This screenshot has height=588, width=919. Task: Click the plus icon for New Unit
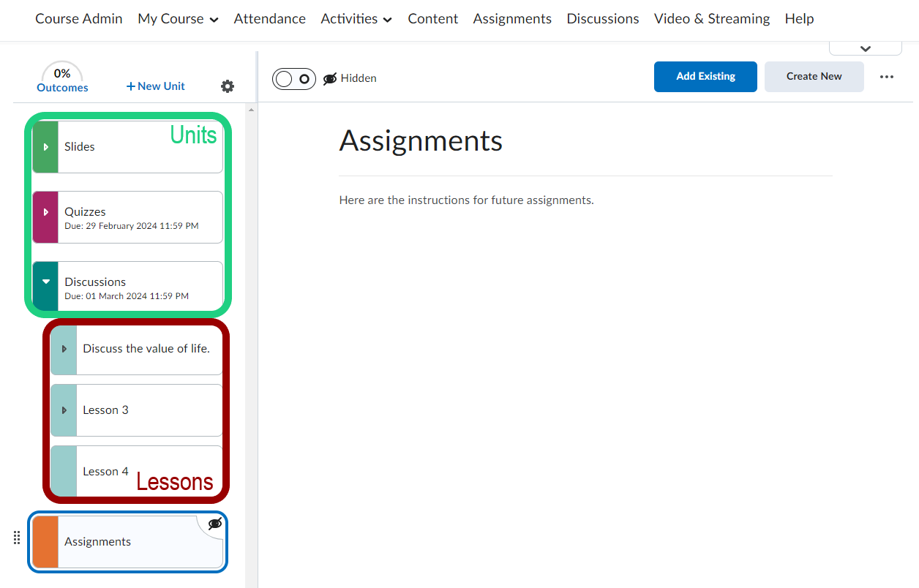tap(131, 86)
